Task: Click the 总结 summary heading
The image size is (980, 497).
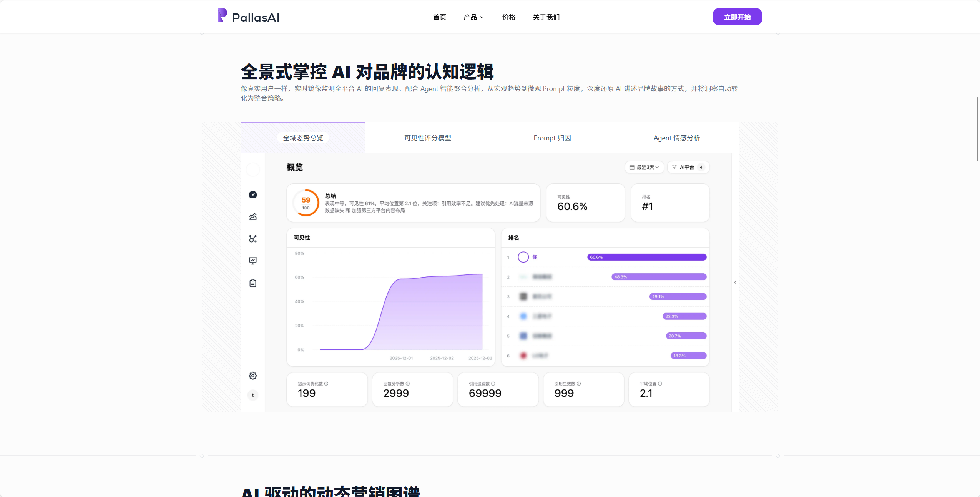Action: pos(331,196)
